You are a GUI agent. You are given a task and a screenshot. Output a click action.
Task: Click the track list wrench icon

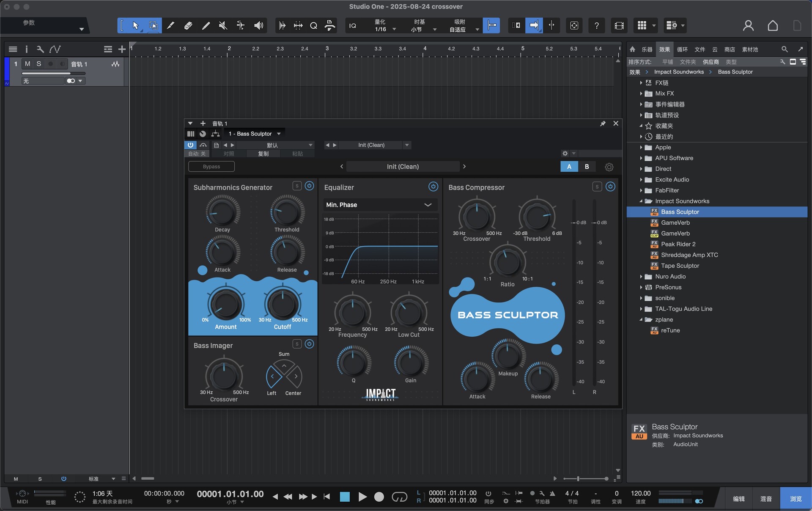[x=40, y=49]
